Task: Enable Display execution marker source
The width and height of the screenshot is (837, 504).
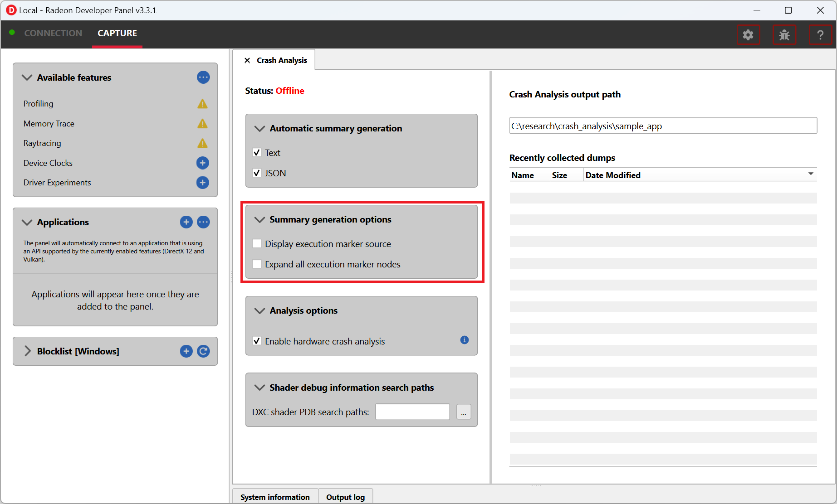Action: point(257,244)
